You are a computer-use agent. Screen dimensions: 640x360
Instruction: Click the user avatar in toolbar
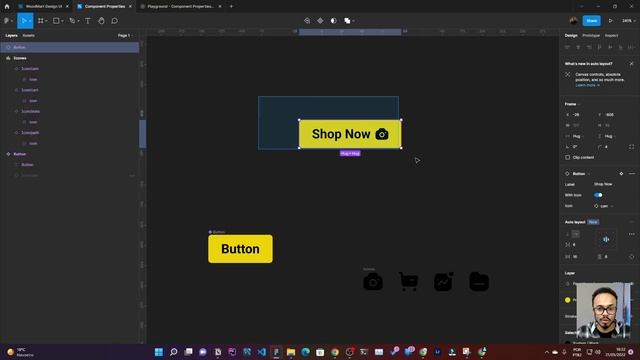[x=573, y=21]
